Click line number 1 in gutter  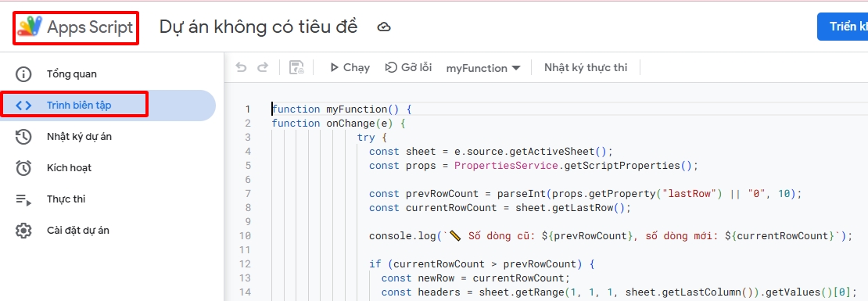248,109
